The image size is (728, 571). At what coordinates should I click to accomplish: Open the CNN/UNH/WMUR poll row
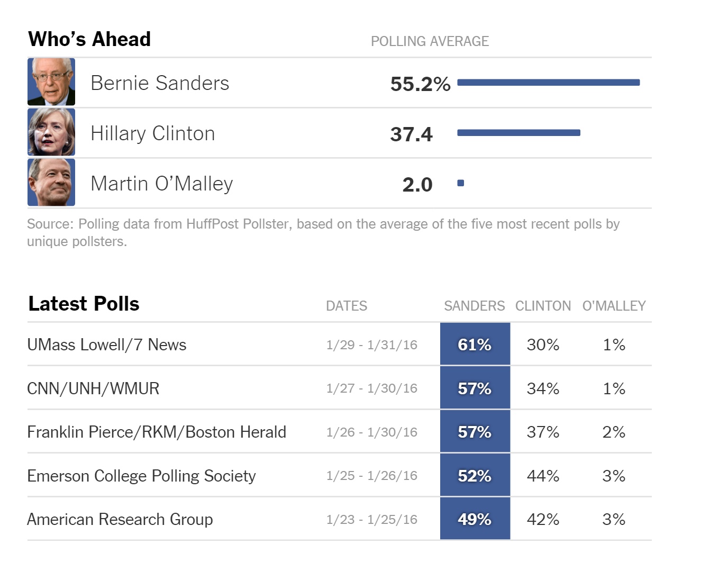click(340, 388)
